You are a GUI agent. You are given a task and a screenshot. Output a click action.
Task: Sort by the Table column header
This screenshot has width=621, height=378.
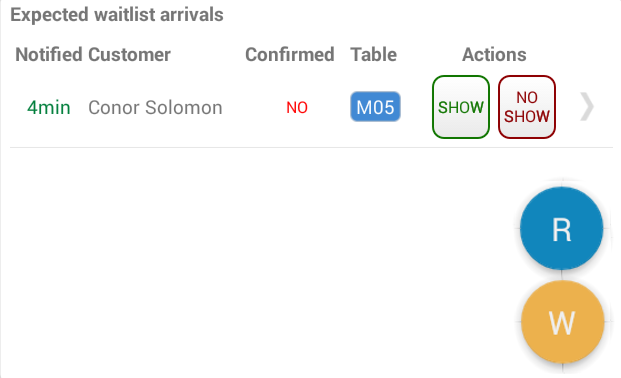373,54
